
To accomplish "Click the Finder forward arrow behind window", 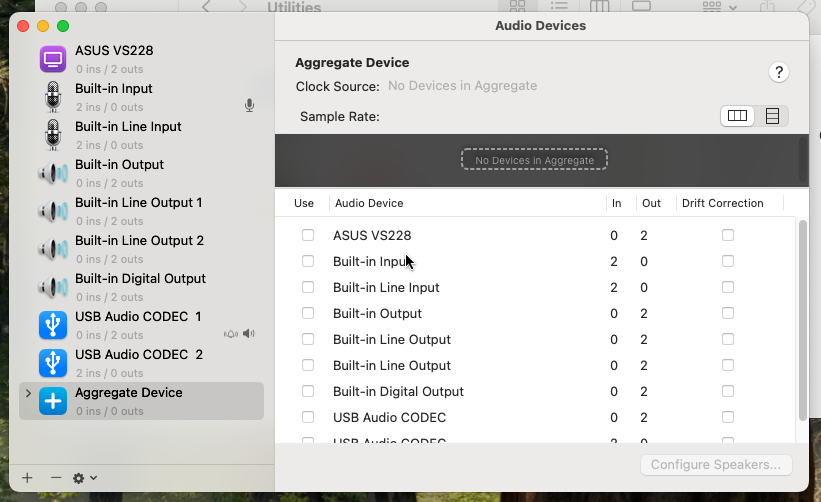I will tap(242, 6).
